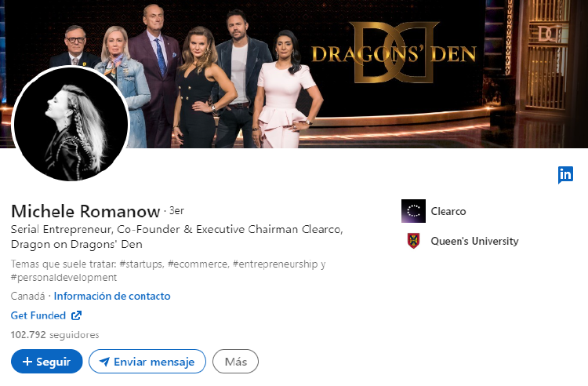Open Michele Romanow's circular profile photo
588x386 pixels.
(70, 124)
